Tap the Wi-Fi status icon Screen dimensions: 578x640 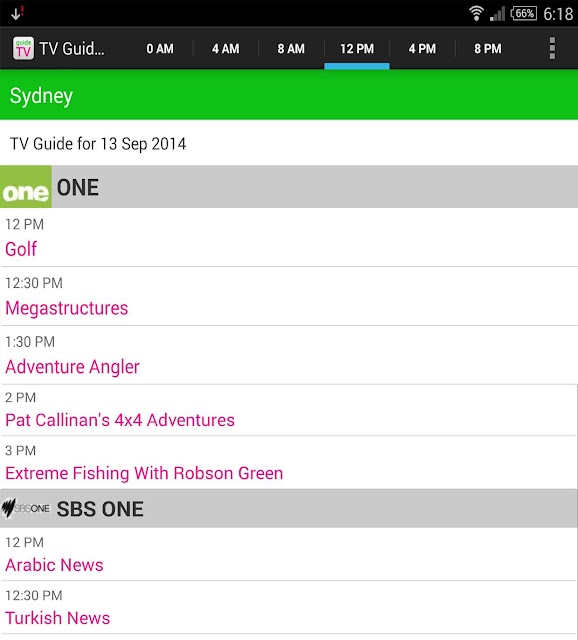(x=476, y=13)
